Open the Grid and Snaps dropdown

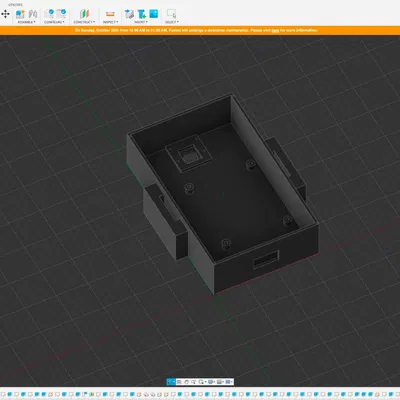pyautogui.click(x=220, y=382)
